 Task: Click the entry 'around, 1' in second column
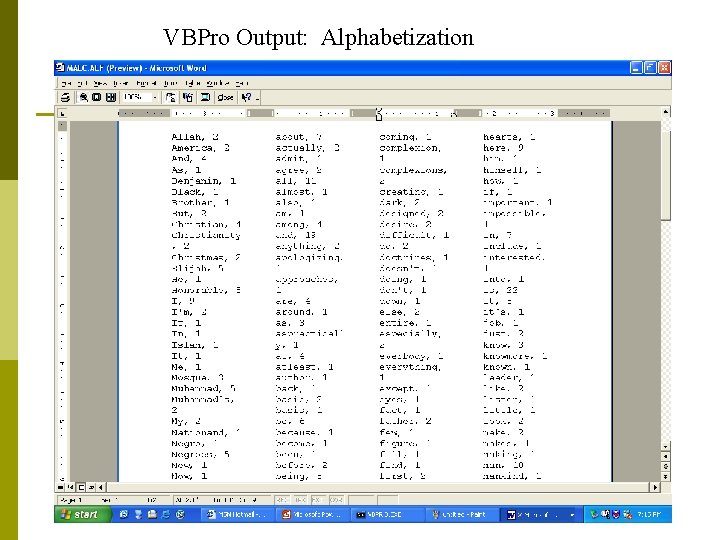coord(301,312)
